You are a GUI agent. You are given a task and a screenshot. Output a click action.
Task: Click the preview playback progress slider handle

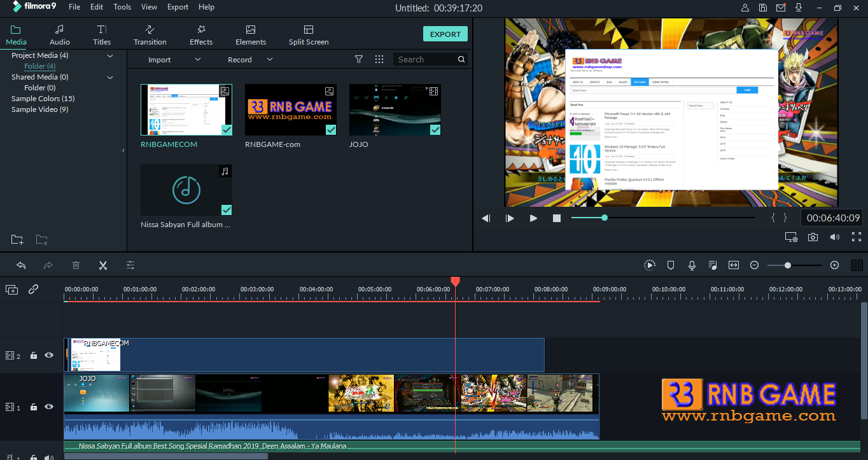pyautogui.click(x=605, y=218)
